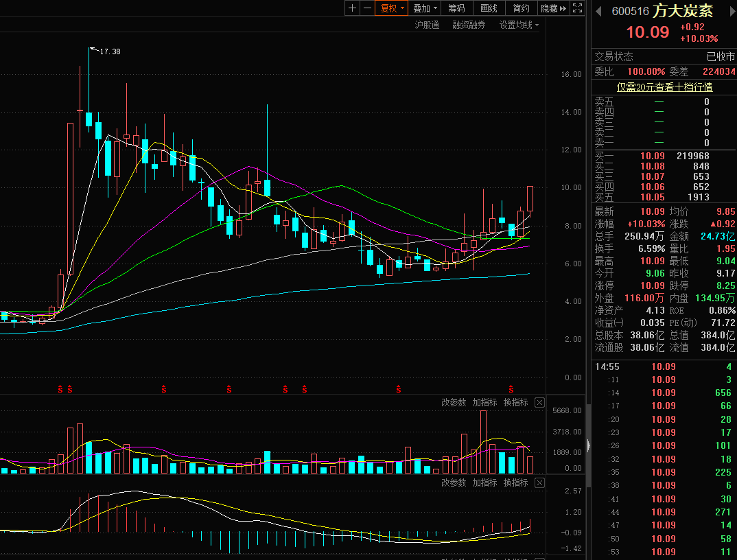Click first red S marker on timeline
737x560 pixels.
pos(60,389)
